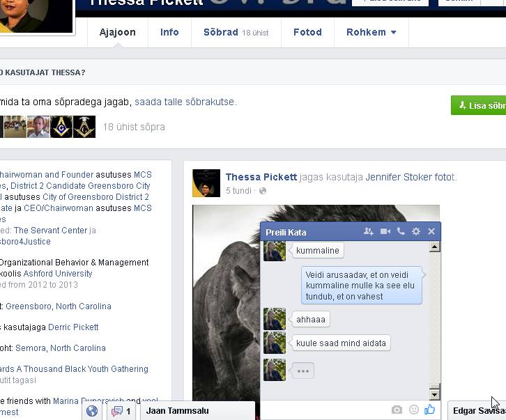Send a thumbs-up like in chat
This screenshot has width=506, height=420.
point(429,410)
